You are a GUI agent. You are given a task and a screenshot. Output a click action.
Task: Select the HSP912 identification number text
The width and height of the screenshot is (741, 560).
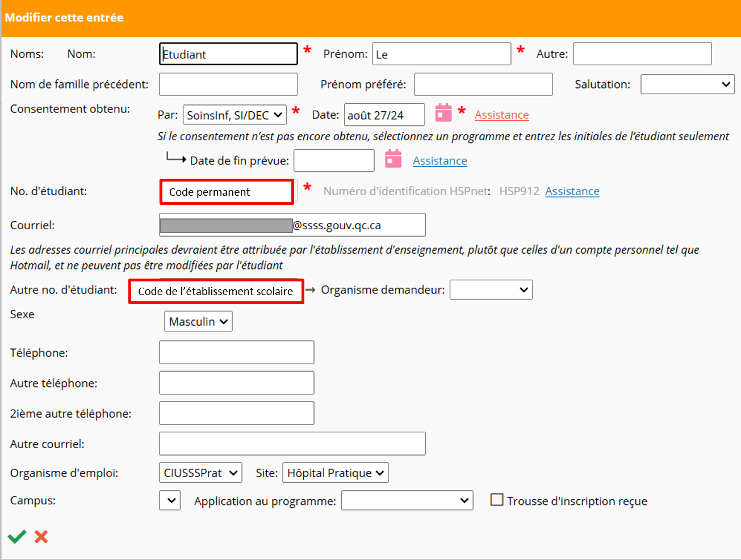[519, 191]
